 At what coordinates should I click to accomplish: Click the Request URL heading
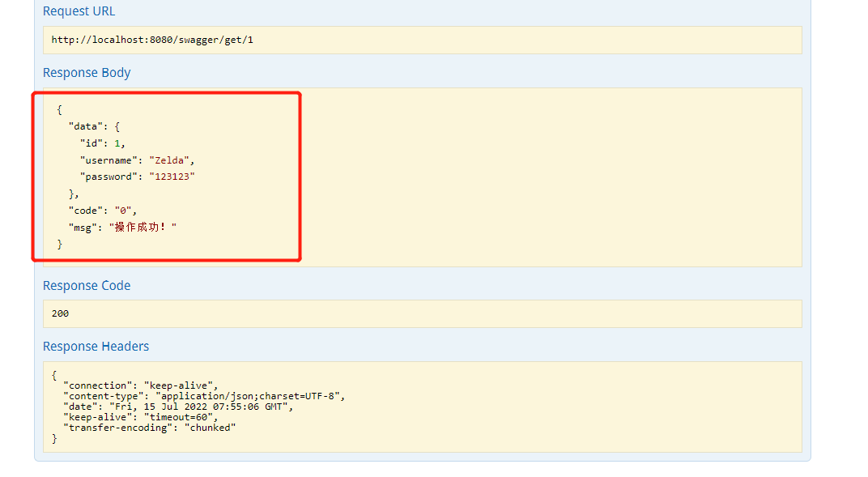79,11
